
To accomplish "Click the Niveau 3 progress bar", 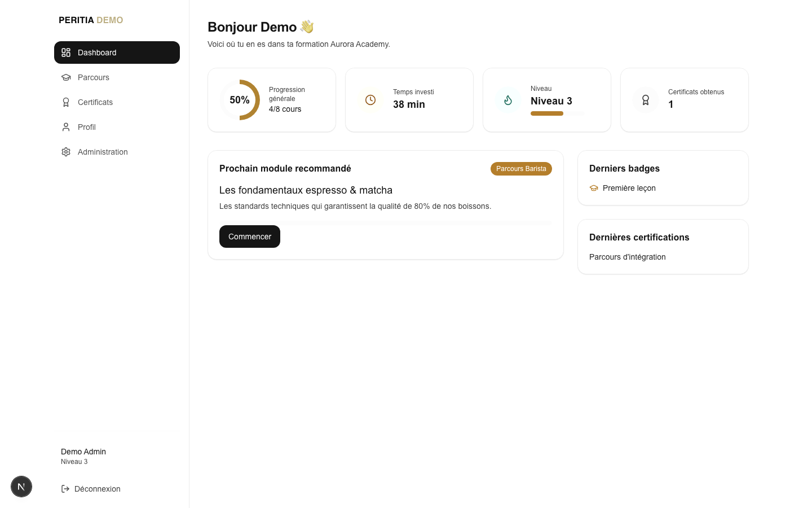I will click(x=557, y=113).
